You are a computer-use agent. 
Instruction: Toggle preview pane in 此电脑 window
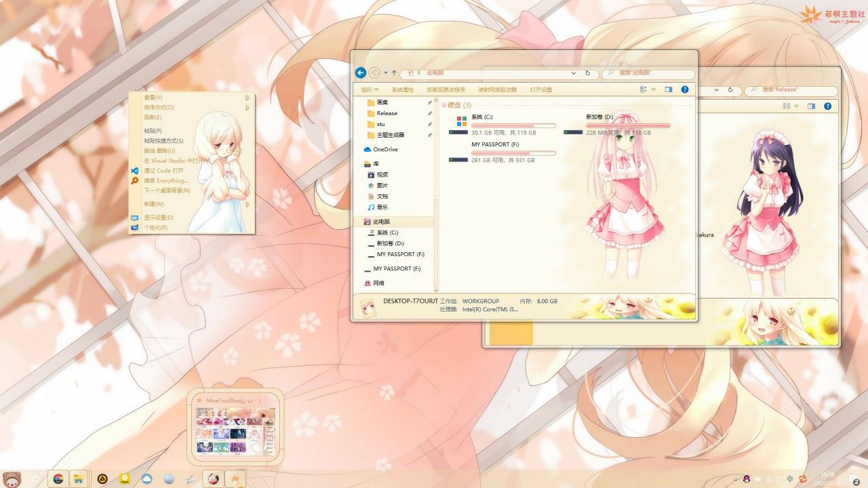(669, 89)
